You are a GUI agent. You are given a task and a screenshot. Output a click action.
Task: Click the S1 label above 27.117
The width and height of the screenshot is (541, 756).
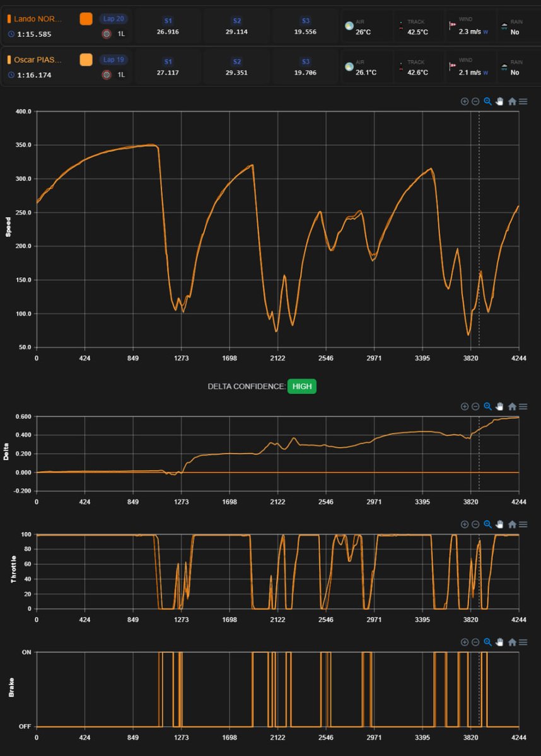168,62
